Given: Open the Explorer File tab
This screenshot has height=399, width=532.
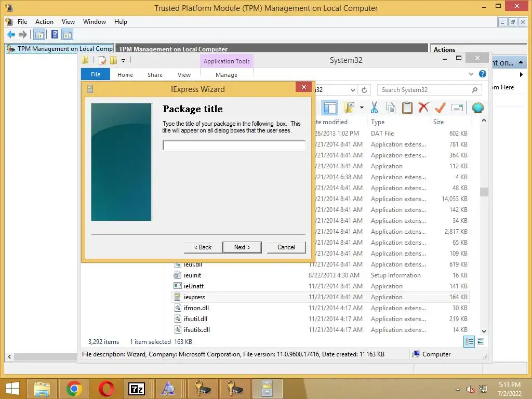Looking at the screenshot, I should click(x=96, y=74).
